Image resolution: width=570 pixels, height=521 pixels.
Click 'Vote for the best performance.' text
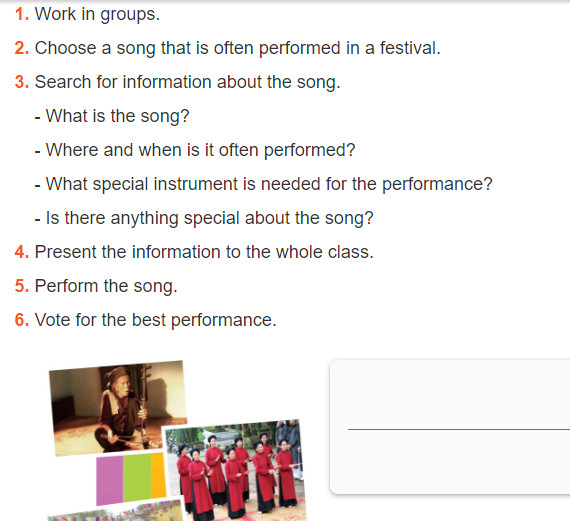[156, 320]
